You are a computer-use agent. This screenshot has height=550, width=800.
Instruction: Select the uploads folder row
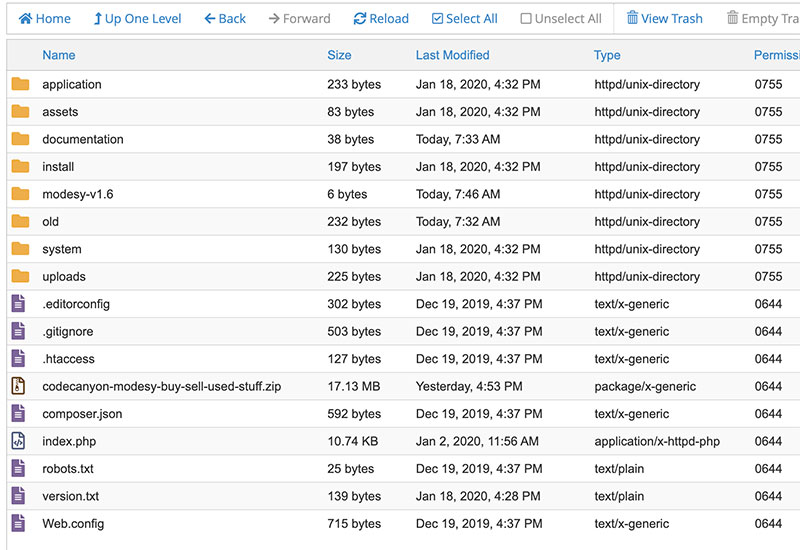(64, 277)
